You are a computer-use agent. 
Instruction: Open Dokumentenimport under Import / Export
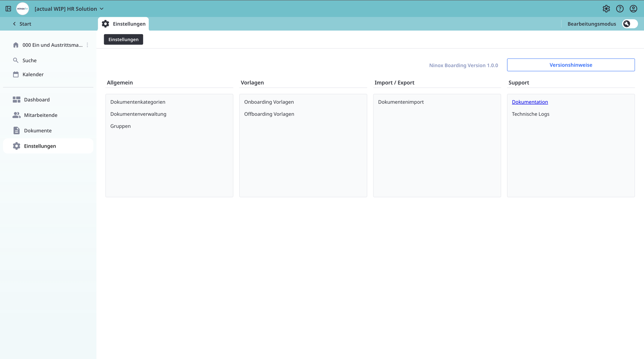click(401, 102)
